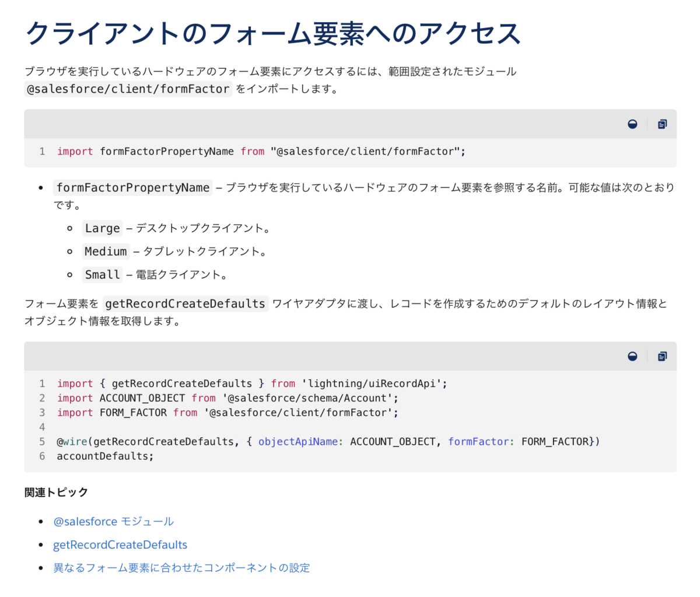Click the 異なるフォーム要素に合わせたコンポーネントの設定 link
Viewport: 700px width, 597px height.
coord(181,568)
